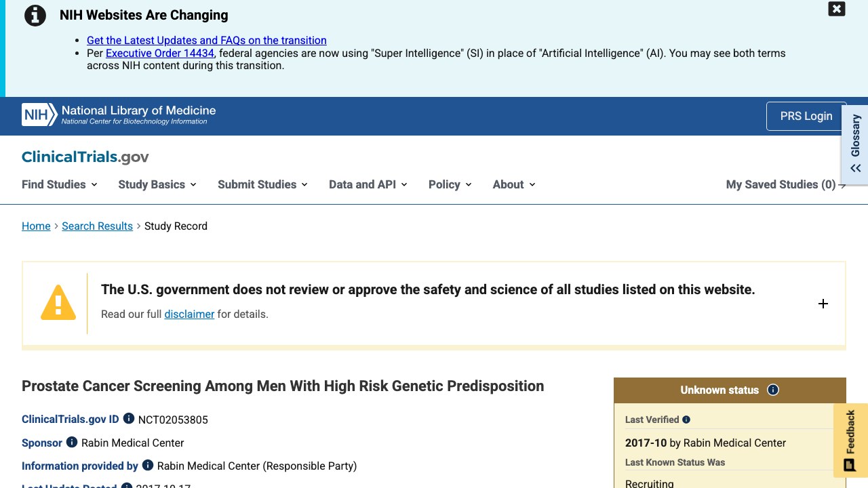Return to Search Results breadcrumb
868x488 pixels.
click(x=97, y=226)
